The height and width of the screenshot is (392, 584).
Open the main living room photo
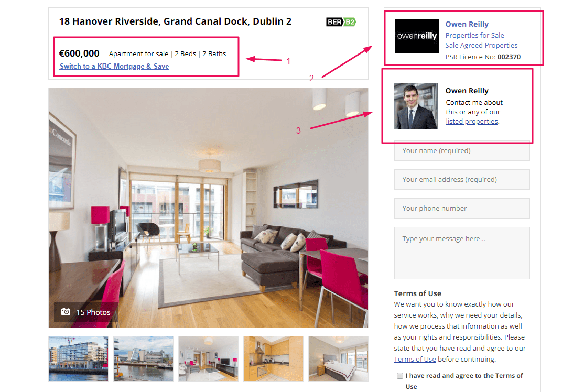(x=208, y=208)
